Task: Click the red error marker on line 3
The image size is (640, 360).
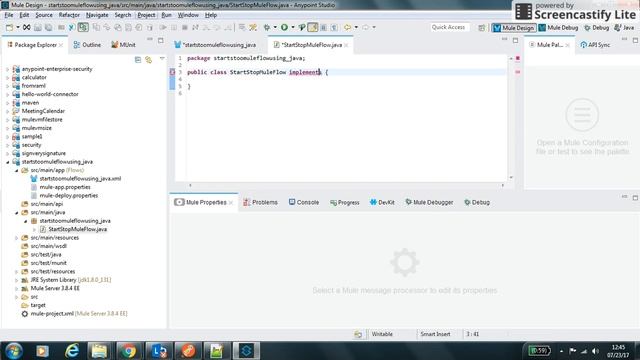Action: (x=172, y=72)
